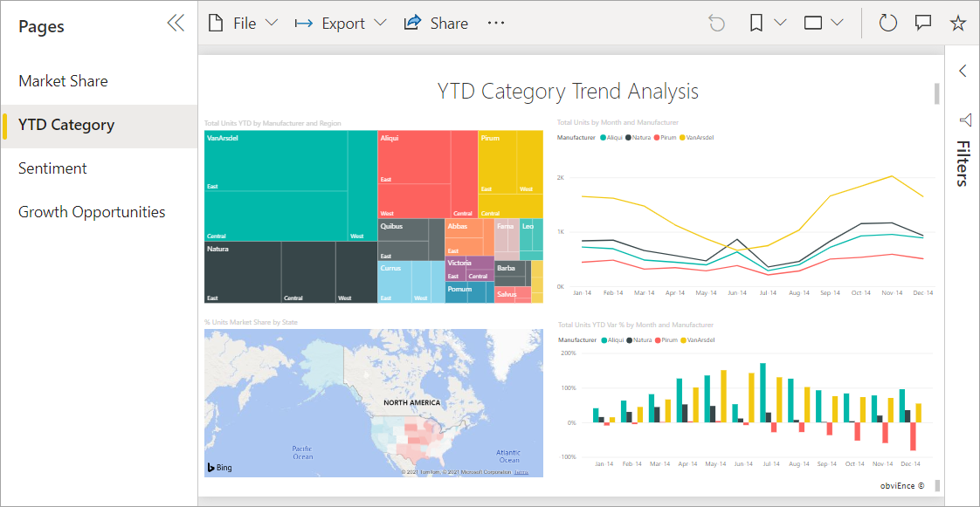Mark this report as a favorite star

point(958,23)
